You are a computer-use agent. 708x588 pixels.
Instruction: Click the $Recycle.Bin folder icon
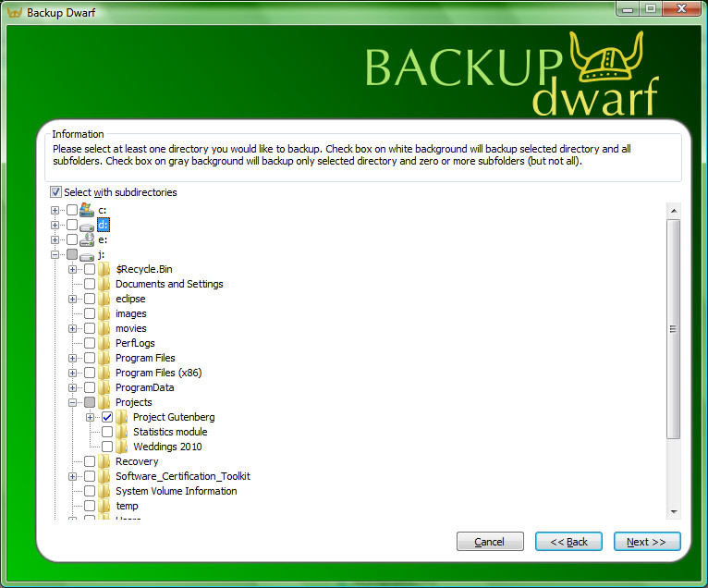pos(104,269)
